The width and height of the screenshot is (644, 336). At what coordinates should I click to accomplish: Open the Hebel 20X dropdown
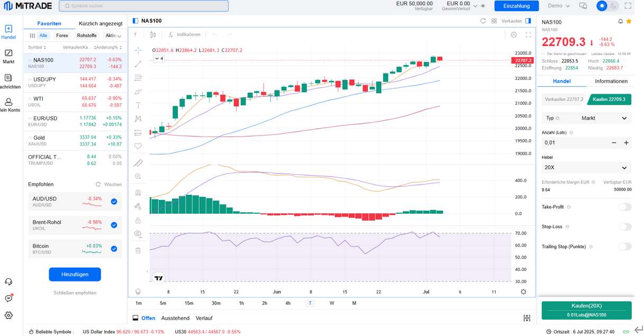[x=587, y=167]
